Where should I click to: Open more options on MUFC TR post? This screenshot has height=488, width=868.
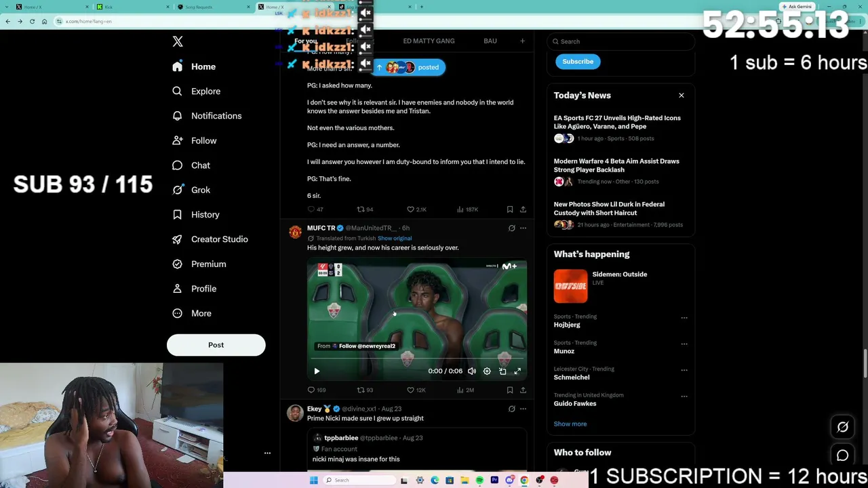[523, 228]
